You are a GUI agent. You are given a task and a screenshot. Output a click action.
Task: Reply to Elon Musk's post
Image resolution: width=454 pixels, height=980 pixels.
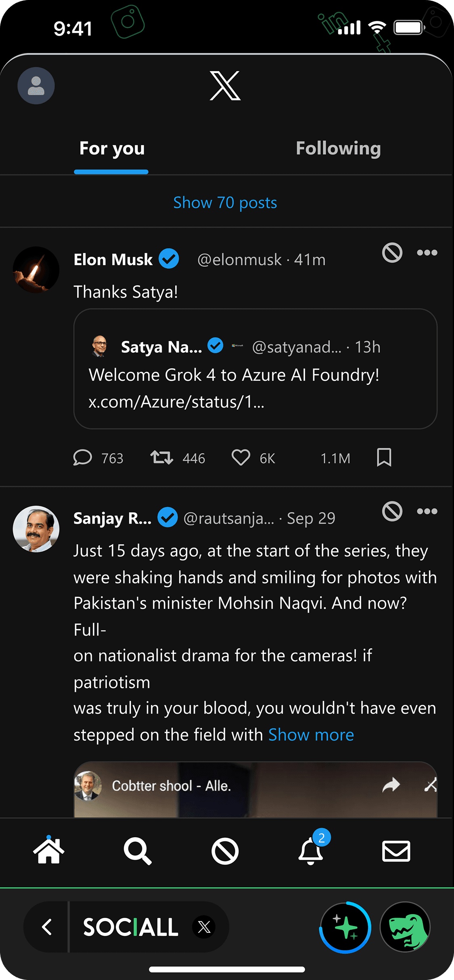click(83, 458)
